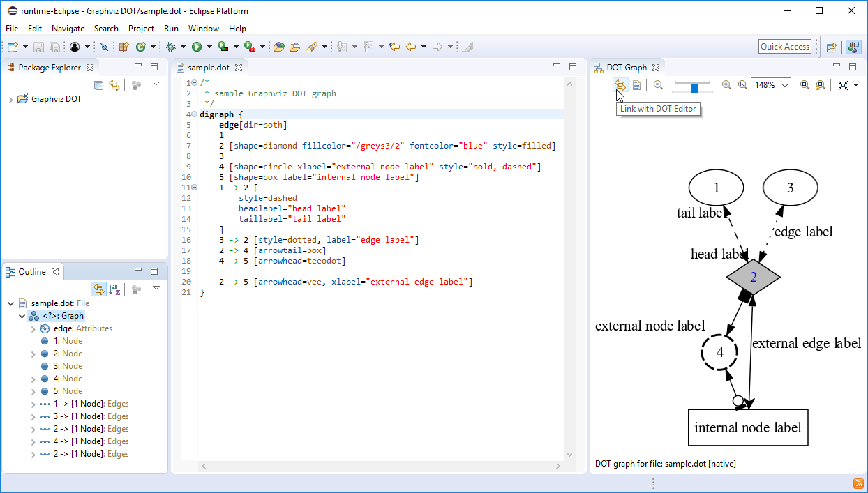Click the Quick Access search field
The image size is (868, 493).
tap(784, 47)
